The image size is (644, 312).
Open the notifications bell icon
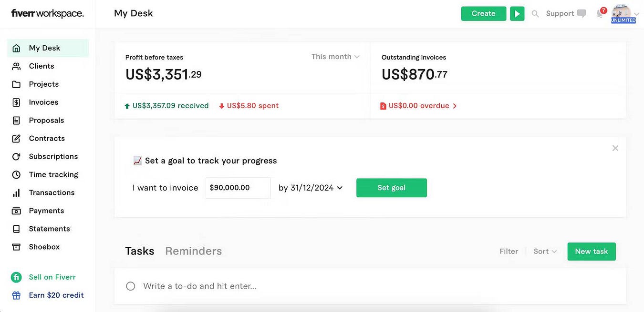coord(600,14)
